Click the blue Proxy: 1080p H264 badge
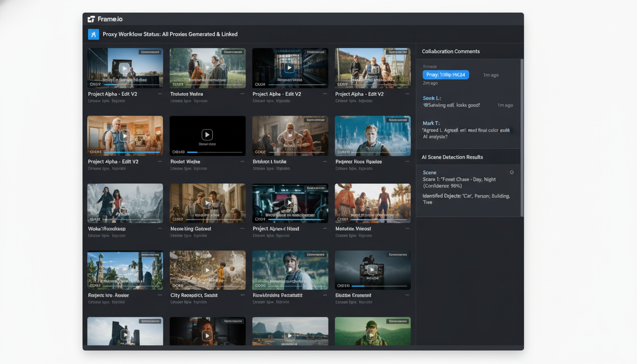The height and width of the screenshot is (364, 637). coord(446,74)
